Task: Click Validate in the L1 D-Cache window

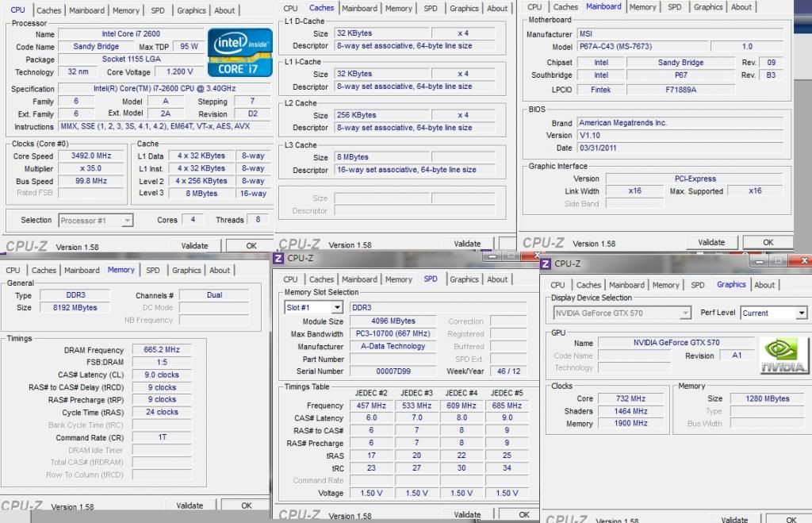Action: [467, 244]
